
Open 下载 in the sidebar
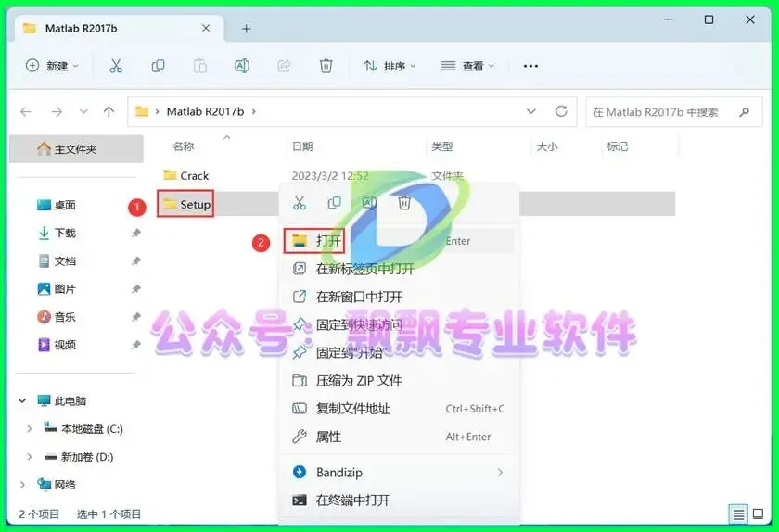[x=57, y=233]
